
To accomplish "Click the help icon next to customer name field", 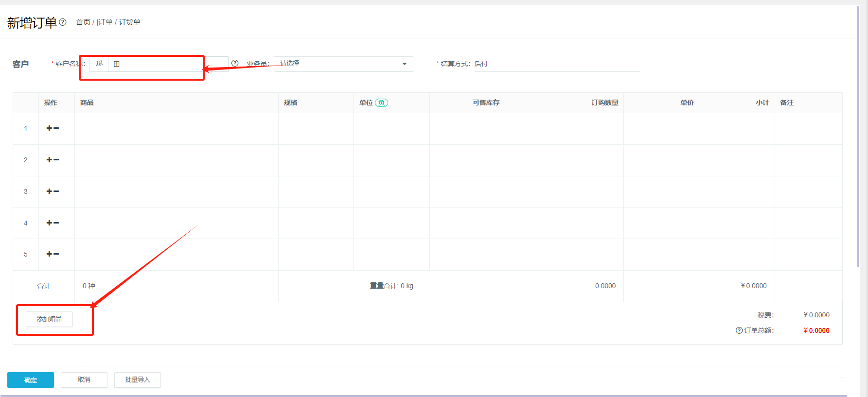I will click(235, 63).
